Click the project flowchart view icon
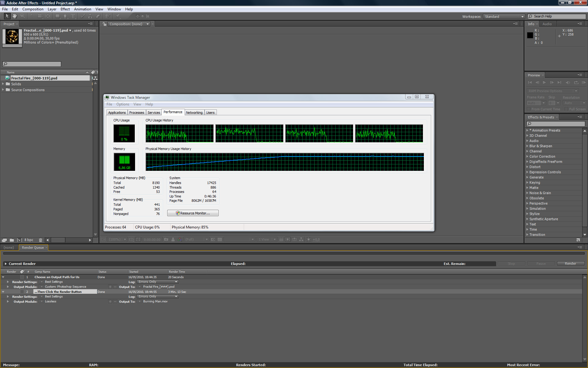588x368 pixels. (95, 78)
